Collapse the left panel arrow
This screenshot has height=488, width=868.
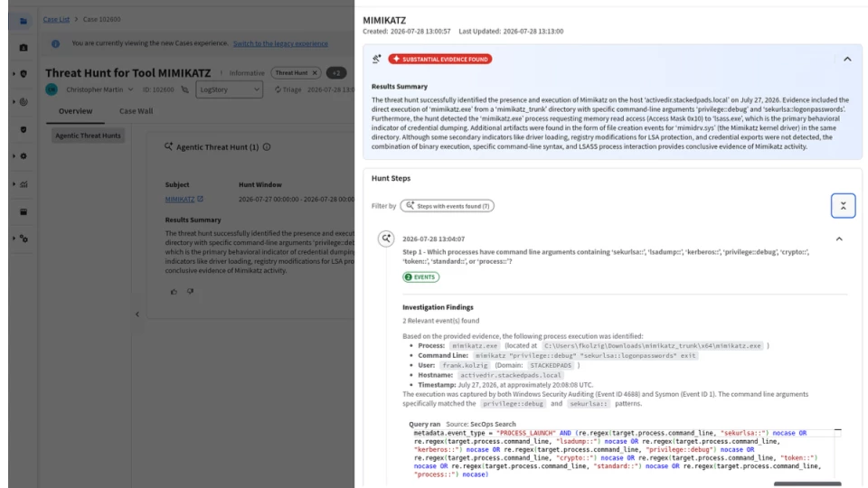pyautogui.click(x=137, y=314)
